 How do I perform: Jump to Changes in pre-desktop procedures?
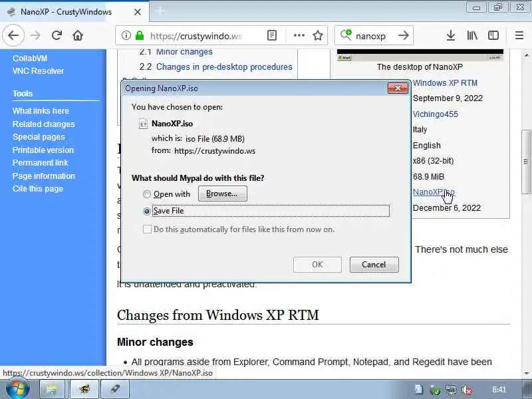tap(224, 67)
